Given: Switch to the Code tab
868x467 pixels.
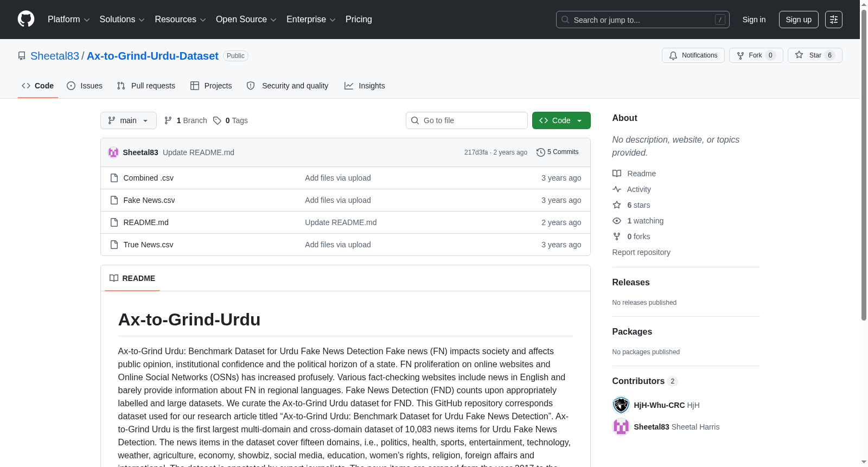Looking at the screenshot, I should pos(38,86).
